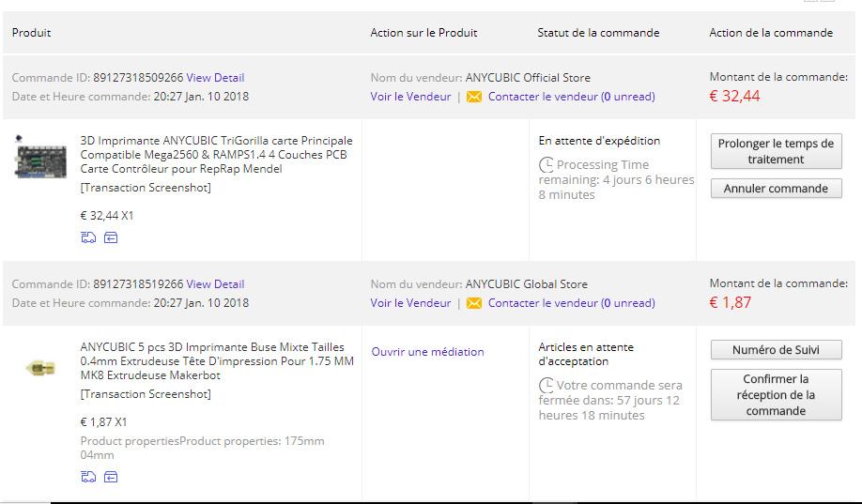862x504 pixels.
Task: Click delivery truck icon under TriGorilla order
Action: click(x=88, y=237)
